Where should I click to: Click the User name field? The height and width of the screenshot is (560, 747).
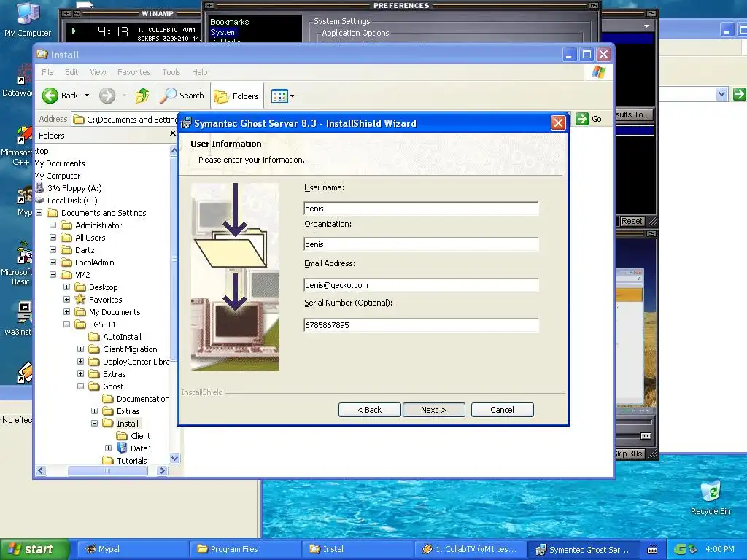tap(421, 209)
